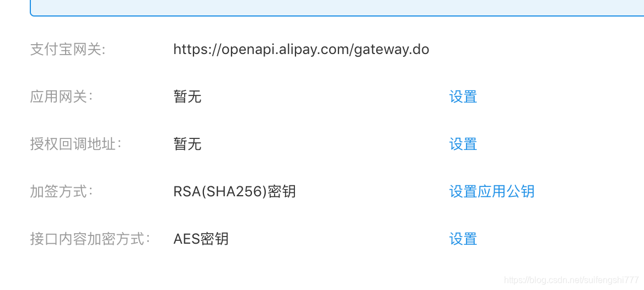Click 暂无 value in 应用网关 row
The image size is (644, 290).
coord(187,98)
